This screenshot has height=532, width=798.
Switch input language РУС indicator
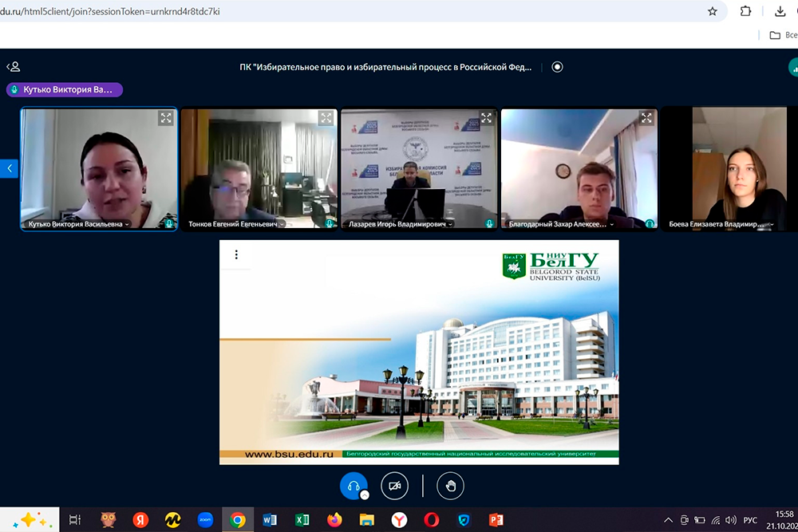click(x=750, y=520)
